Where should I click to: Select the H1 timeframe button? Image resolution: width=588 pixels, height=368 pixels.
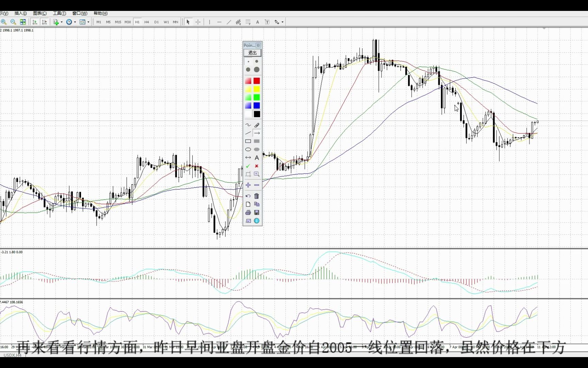137,22
